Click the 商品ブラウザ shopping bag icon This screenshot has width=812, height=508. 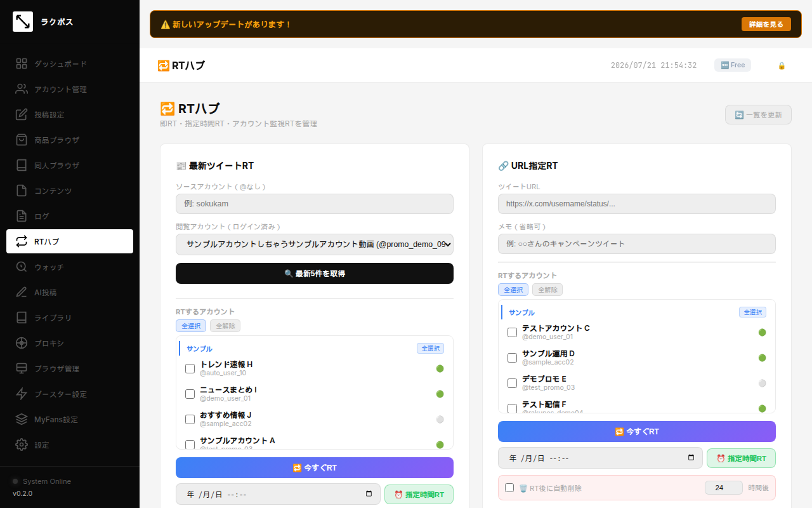22,140
